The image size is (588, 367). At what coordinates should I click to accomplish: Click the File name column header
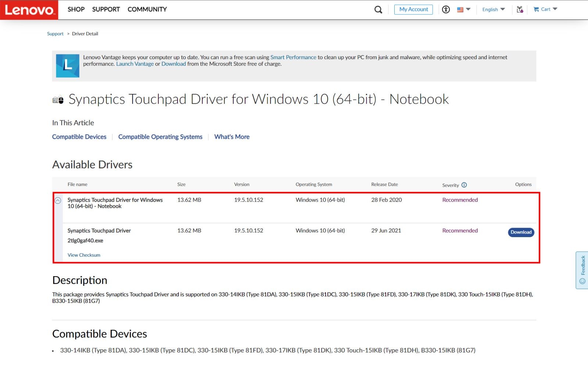pyautogui.click(x=78, y=185)
